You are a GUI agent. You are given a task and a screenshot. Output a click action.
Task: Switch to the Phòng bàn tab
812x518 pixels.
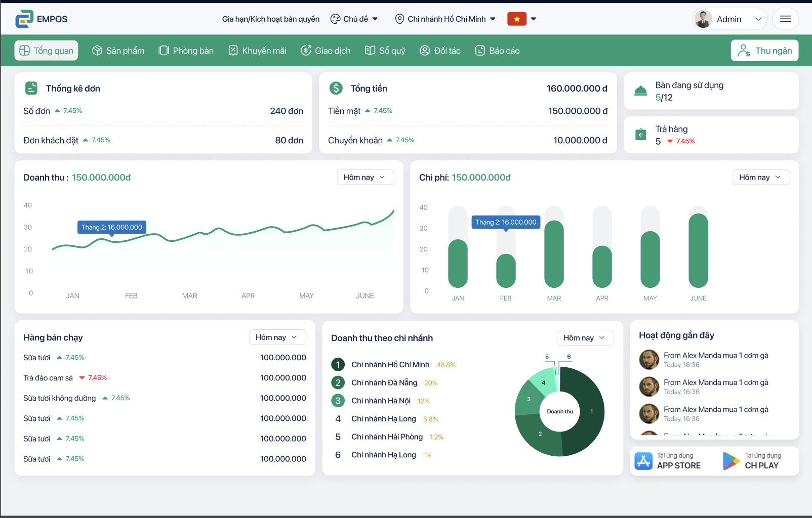[x=186, y=51]
